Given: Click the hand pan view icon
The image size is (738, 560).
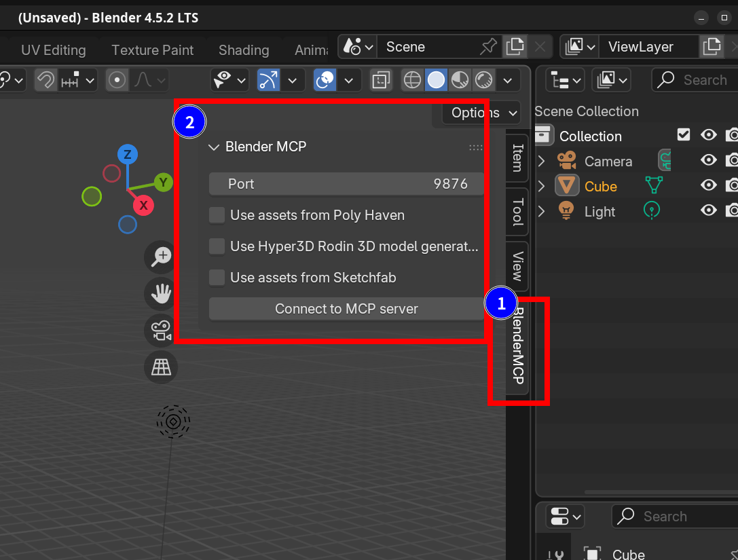Looking at the screenshot, I should pyautogui.click(x=161, y=293).
